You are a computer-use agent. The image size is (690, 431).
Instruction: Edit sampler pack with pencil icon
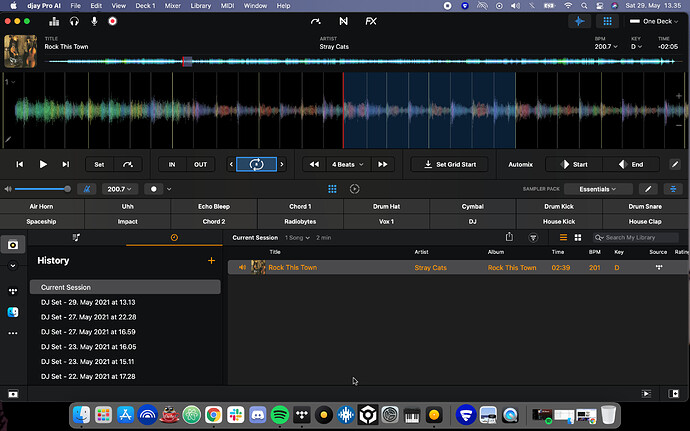(648, 189)
